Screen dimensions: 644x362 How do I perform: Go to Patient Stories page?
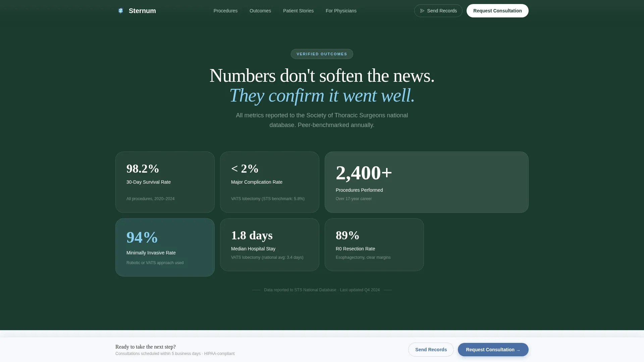point(298,11)
